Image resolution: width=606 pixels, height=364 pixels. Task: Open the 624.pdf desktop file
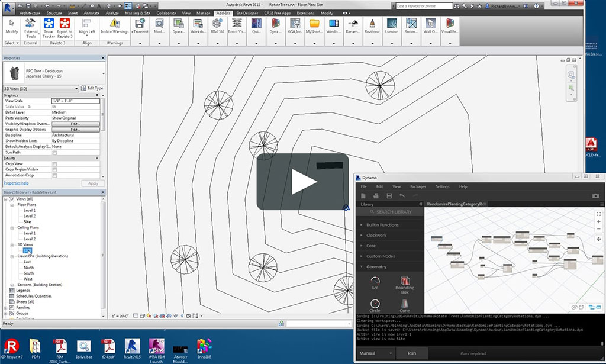(108, 349)
